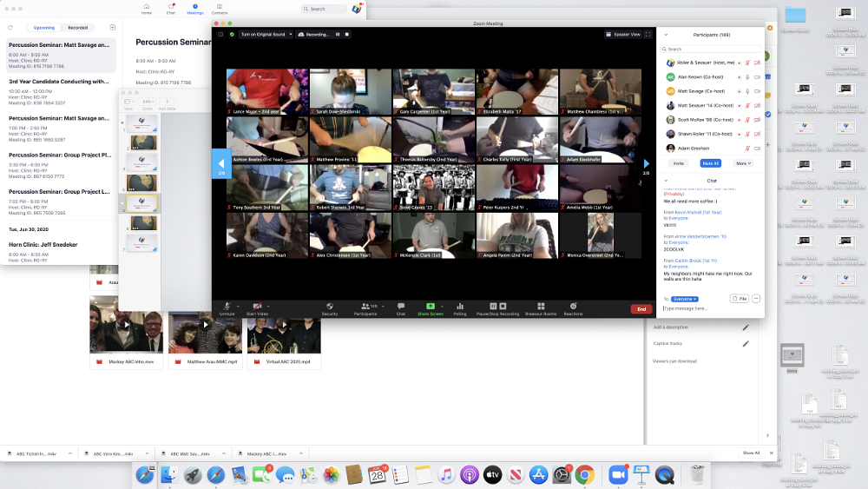Click Search field in Zoom main window

pyautogui.click(x=325, y=9)
